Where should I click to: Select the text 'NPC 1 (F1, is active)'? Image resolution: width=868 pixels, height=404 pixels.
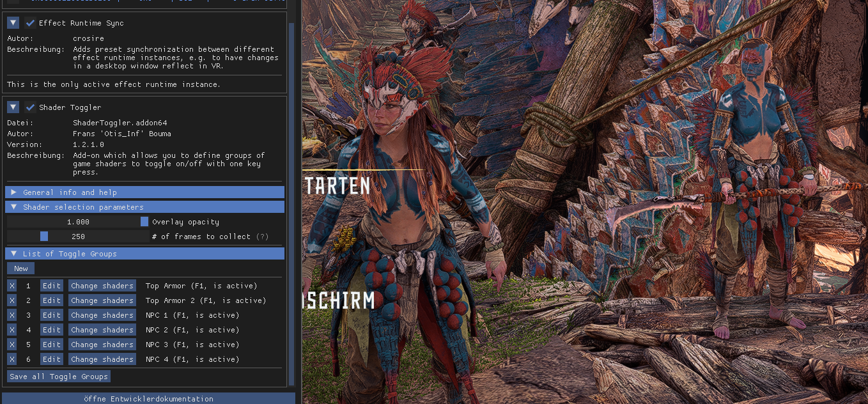point(192,315)
